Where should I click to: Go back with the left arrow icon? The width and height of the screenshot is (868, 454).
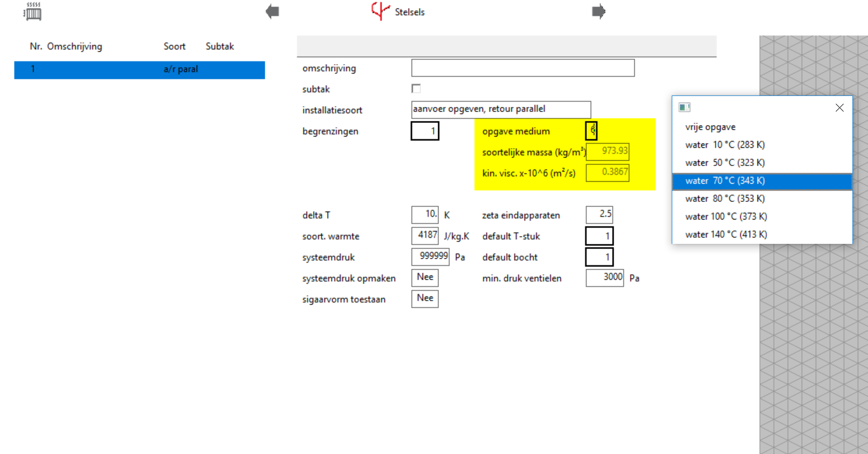point(272,11)
